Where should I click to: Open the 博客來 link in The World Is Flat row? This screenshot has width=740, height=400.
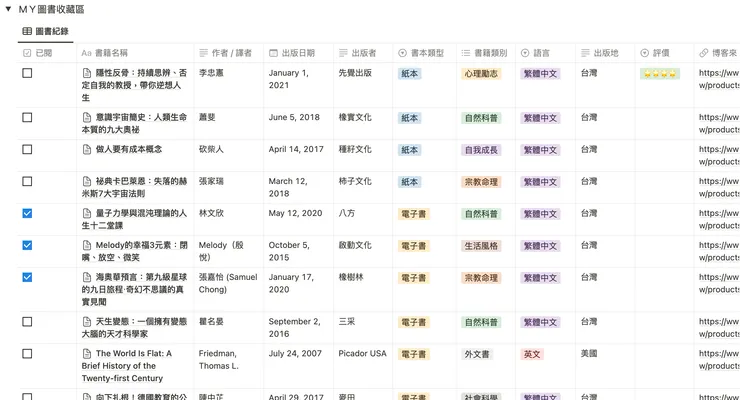pyautogui.click(x=719, y=360)
